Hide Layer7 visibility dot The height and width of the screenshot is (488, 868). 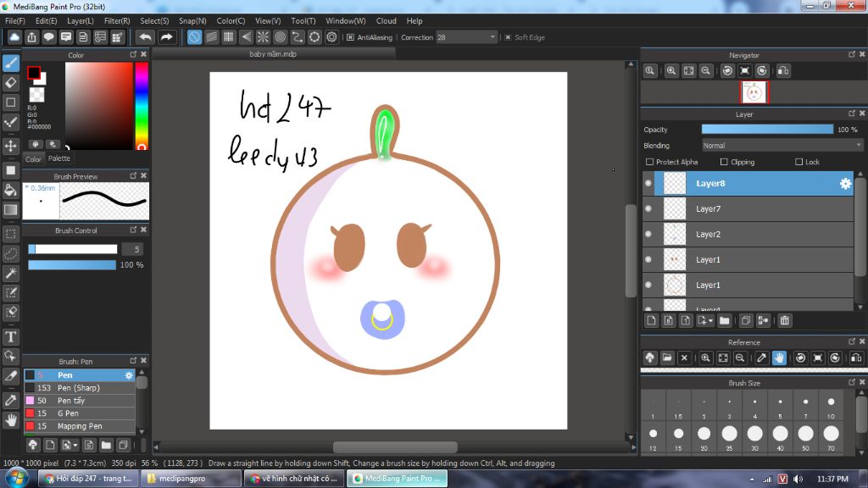pyautogui.click(x=648, y=208)
